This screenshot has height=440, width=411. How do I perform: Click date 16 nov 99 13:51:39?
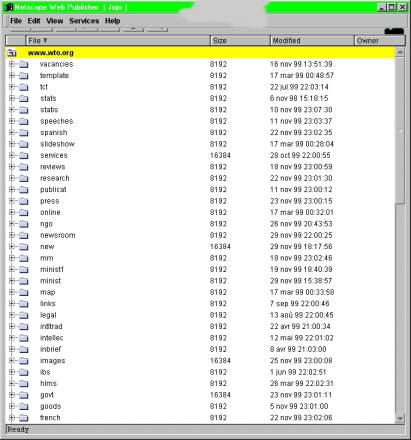(301, 64)
